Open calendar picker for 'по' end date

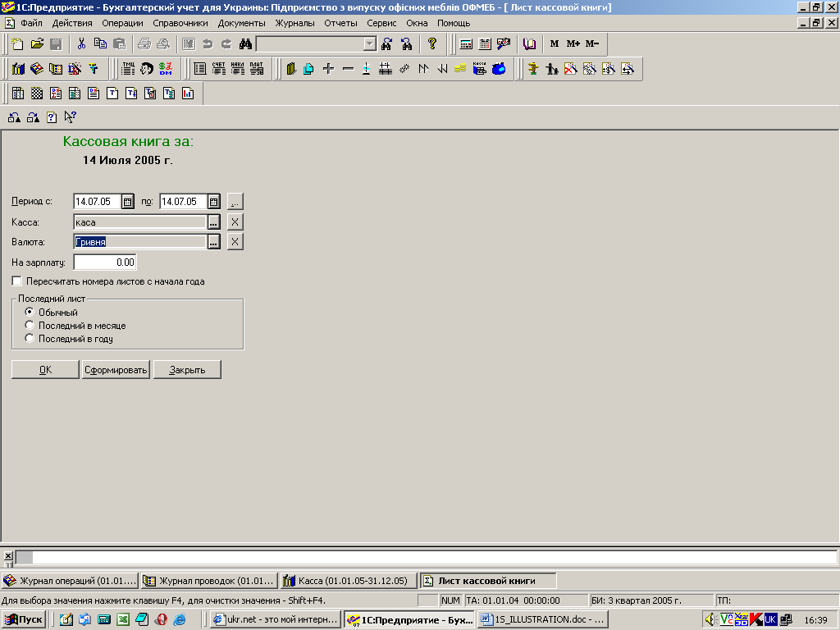(x=213, y=202)
